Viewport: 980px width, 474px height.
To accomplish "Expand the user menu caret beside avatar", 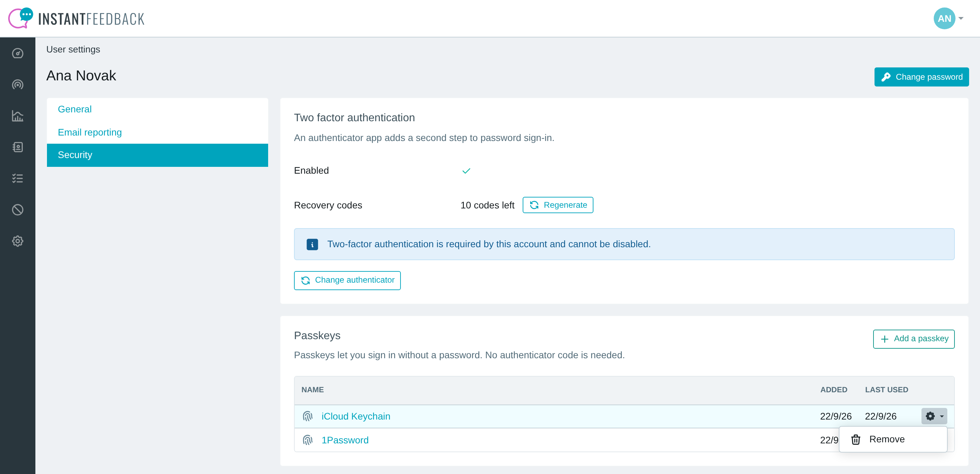I will [961, 18].
